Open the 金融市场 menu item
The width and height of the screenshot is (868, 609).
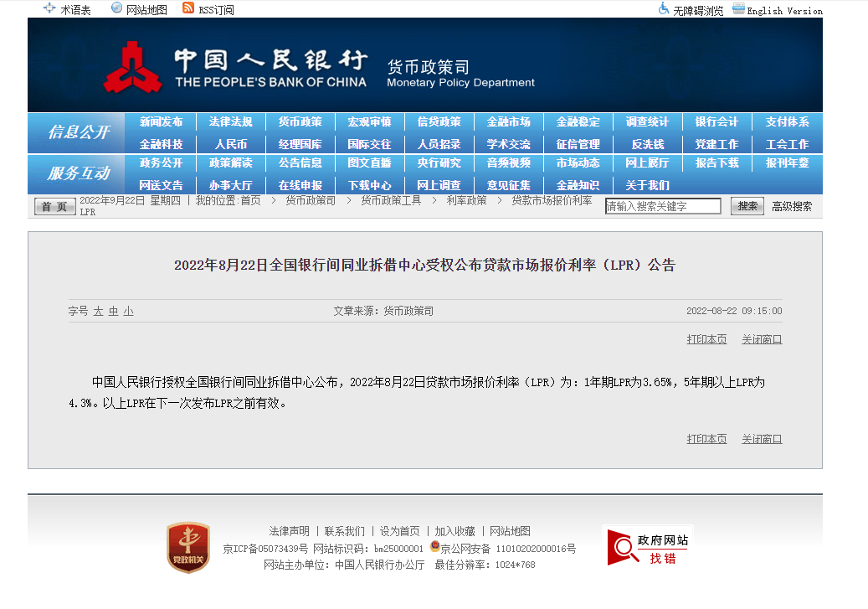(509, 122)
